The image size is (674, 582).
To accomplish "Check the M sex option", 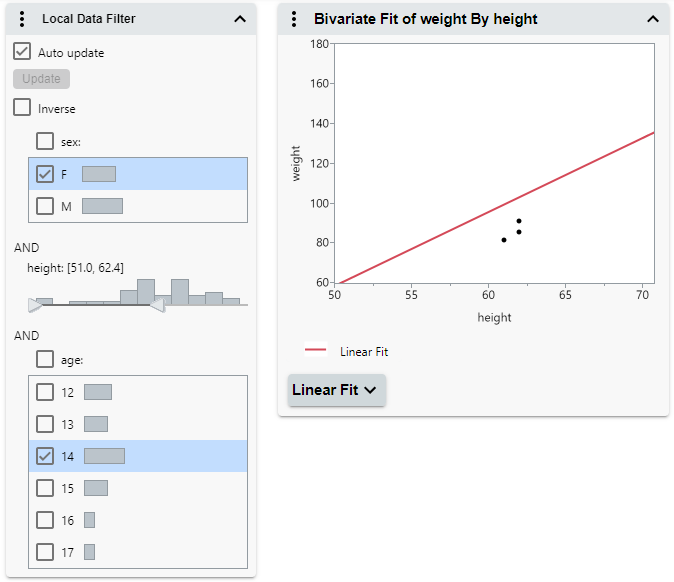I will (45, 206).
